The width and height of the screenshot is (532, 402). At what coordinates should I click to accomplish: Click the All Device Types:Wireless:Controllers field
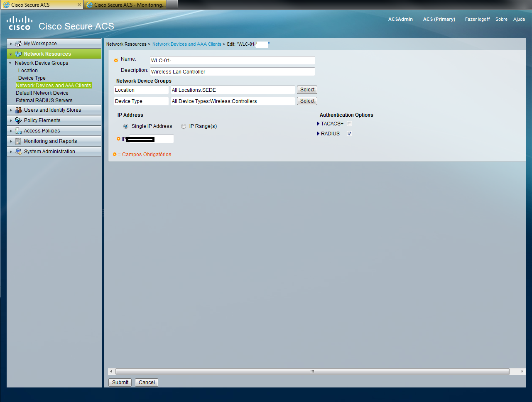click(233, 101)
